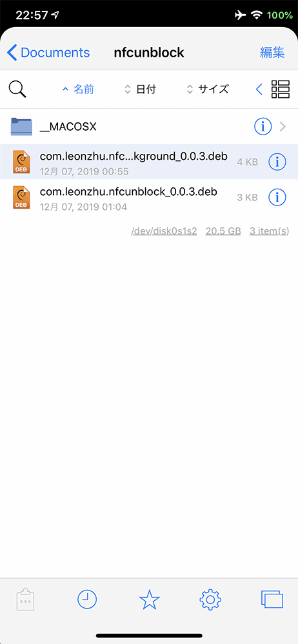
Task: Expand the __MACOSX folder chevron
Action: click(283, 126)
